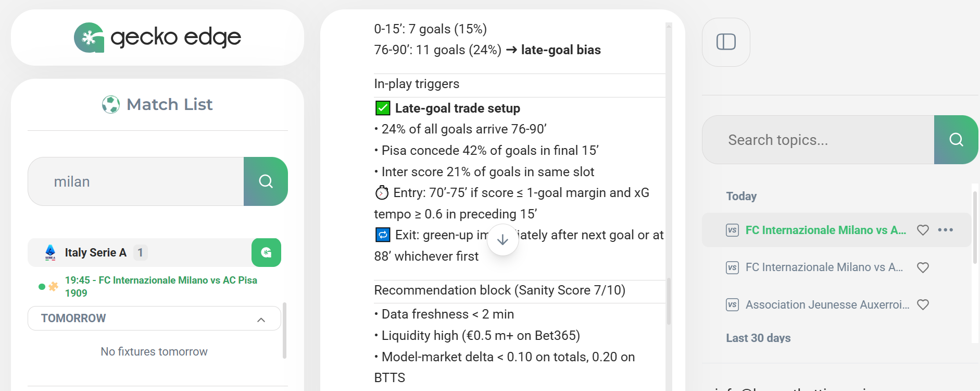Collapse the TOMORROW fixtures section

[261, 319]
